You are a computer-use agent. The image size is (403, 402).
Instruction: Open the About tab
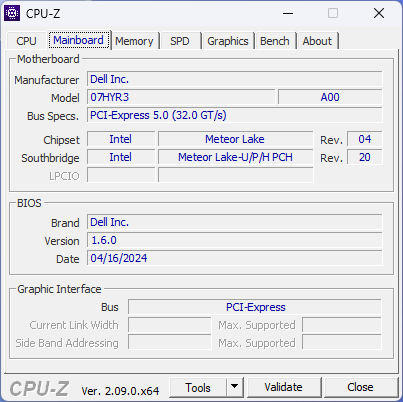pyautogui.click(x=317, y=41)
